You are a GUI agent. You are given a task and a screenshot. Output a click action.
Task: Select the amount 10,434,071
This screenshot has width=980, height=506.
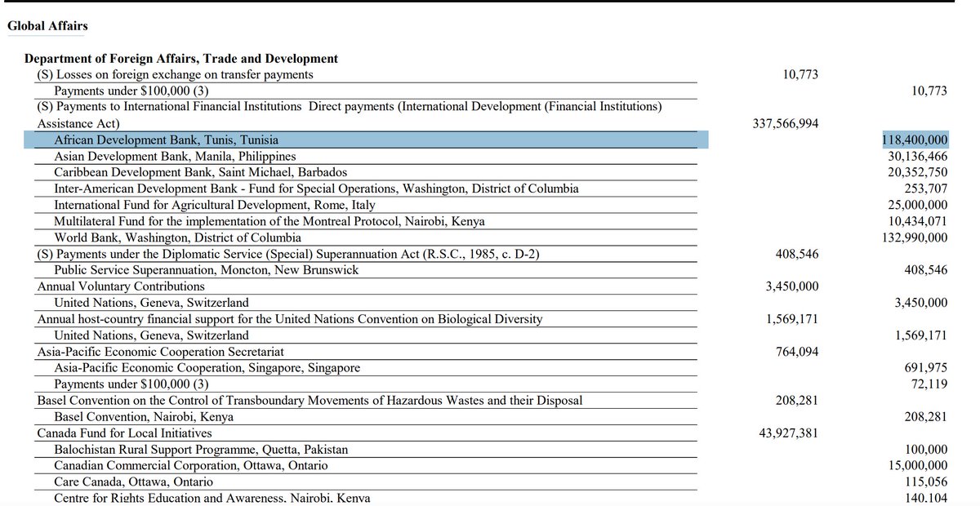918,221
